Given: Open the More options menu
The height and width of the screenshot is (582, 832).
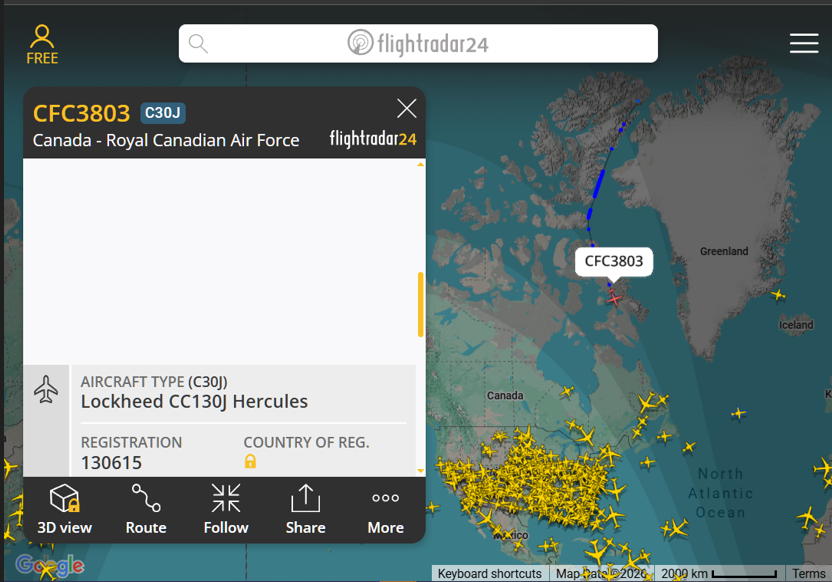Looking at the screenshot, I should pyautogui.click(x=385, y=509).
